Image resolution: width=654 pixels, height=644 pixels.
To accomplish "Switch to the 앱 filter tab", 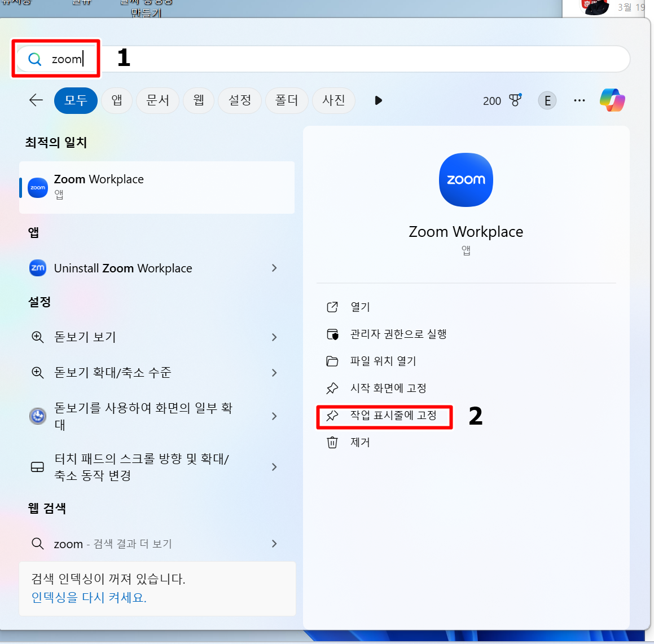I will (x=117, y=100).
